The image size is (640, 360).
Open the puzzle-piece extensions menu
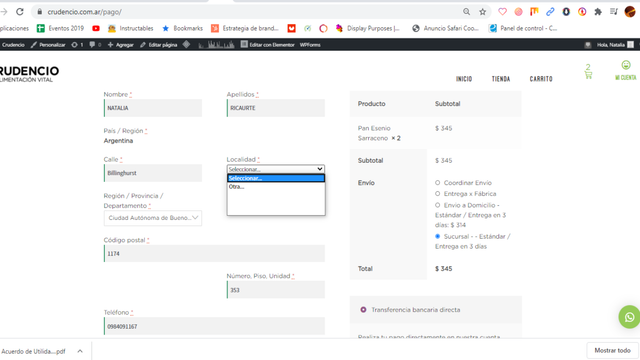598,12
